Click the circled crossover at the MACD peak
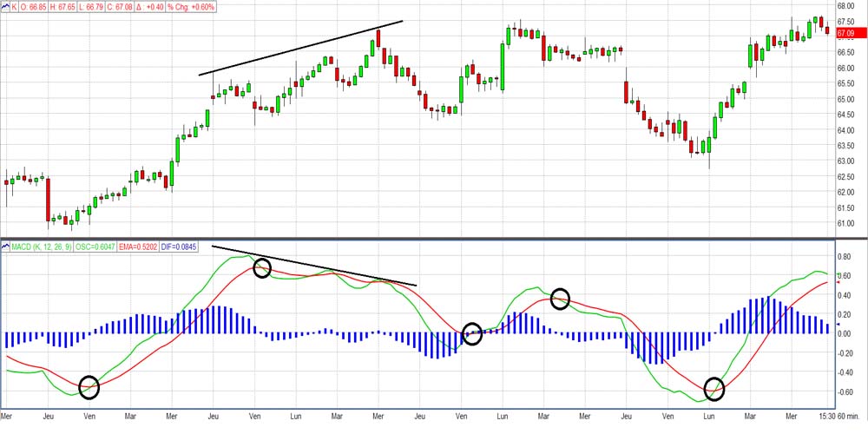Screen dimensions: 868x434 (x=262, y=269)
